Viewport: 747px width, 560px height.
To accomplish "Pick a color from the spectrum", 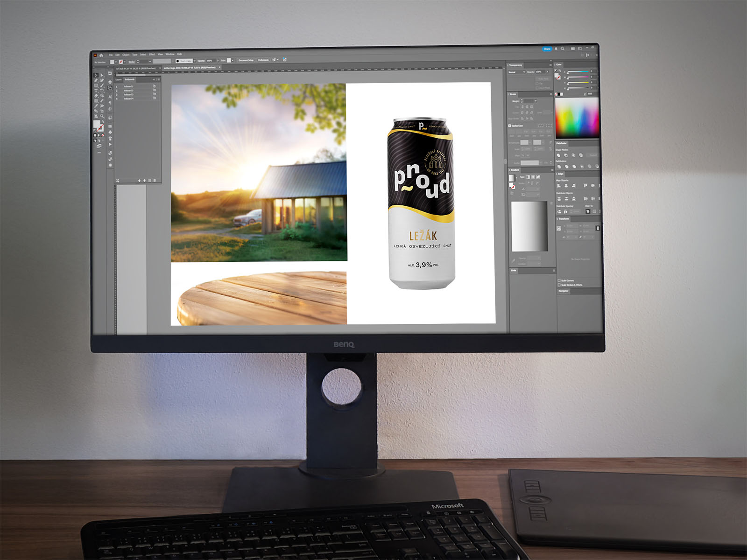I will pos(577,117).
